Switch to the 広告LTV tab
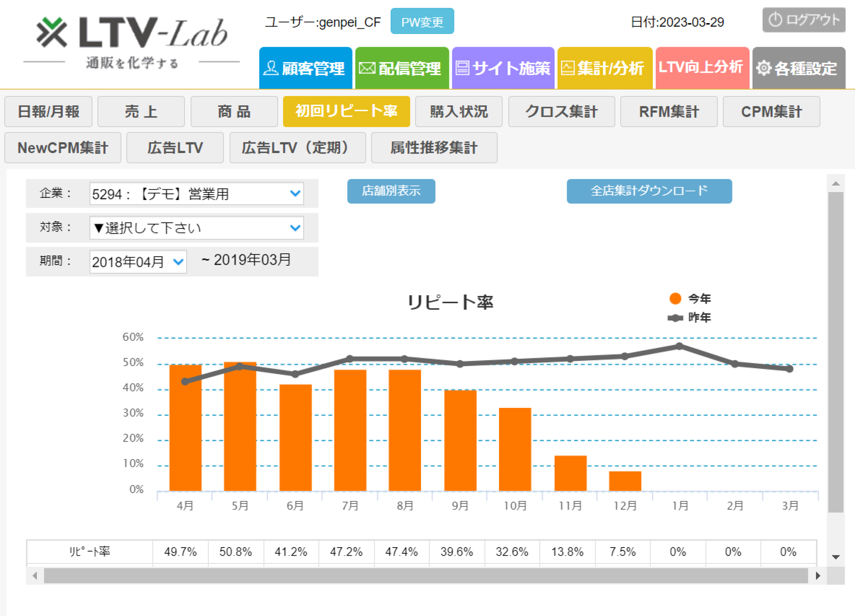The height and width of the screenshot is (616, 855). 175,148
